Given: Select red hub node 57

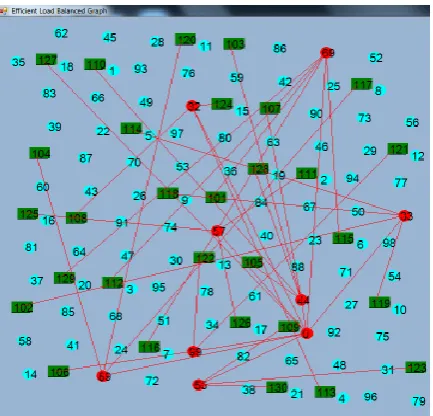Looking at the screenshot, I should coord(218,231).
